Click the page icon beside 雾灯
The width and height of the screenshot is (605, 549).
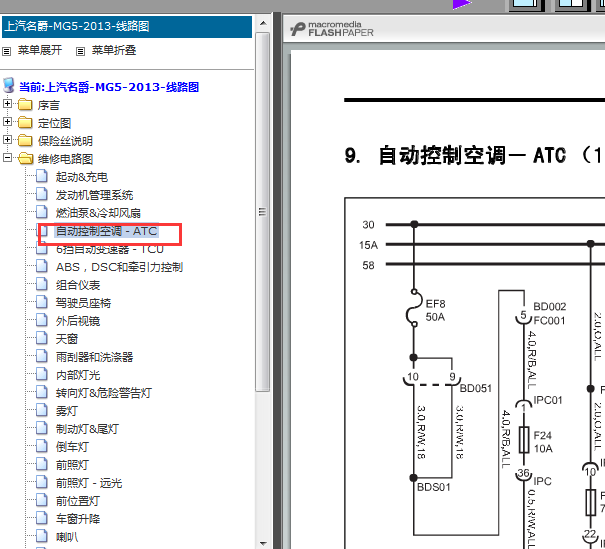click(42, 409)
